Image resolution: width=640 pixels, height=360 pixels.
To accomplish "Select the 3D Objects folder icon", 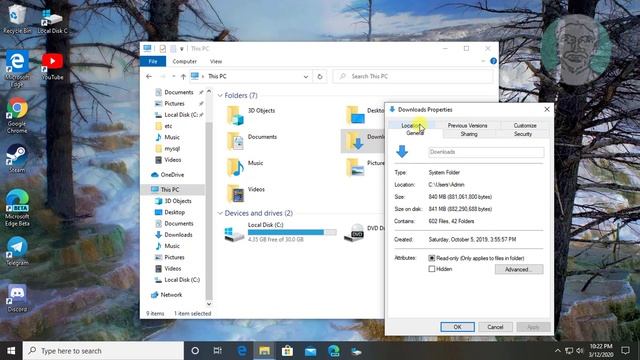I will [235, 115].
